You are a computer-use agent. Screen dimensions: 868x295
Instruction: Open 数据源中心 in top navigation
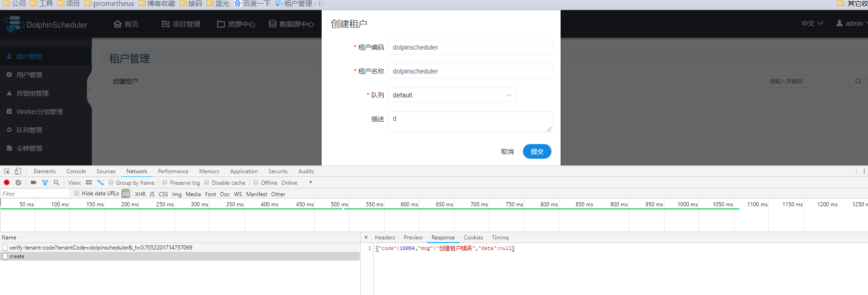point(291,24)
